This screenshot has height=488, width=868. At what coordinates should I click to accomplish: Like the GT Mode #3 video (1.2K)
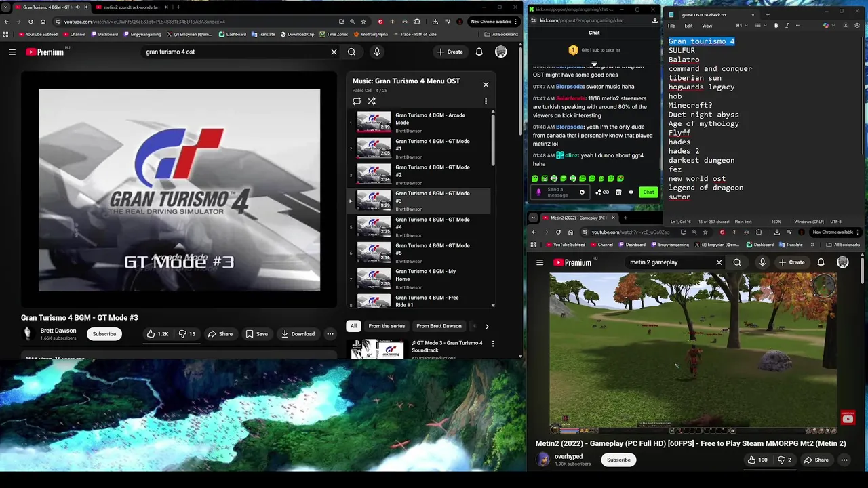(x=158, y=334)
